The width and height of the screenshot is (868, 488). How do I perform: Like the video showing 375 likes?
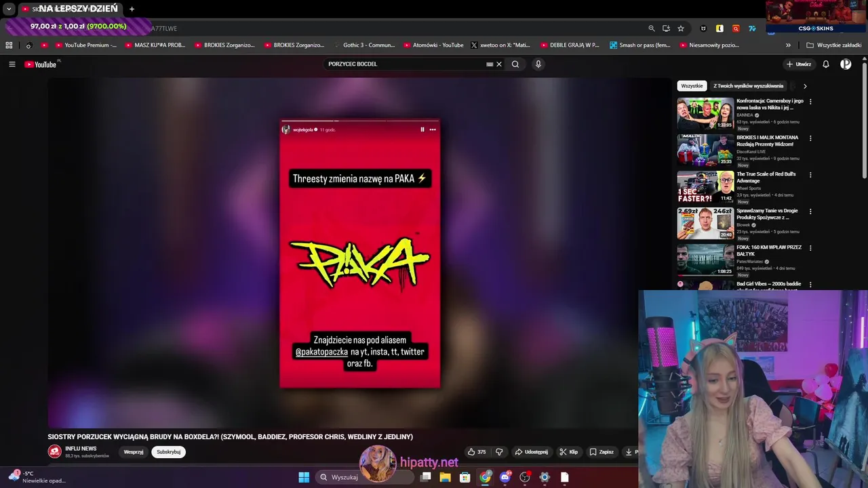pos(477,452)
